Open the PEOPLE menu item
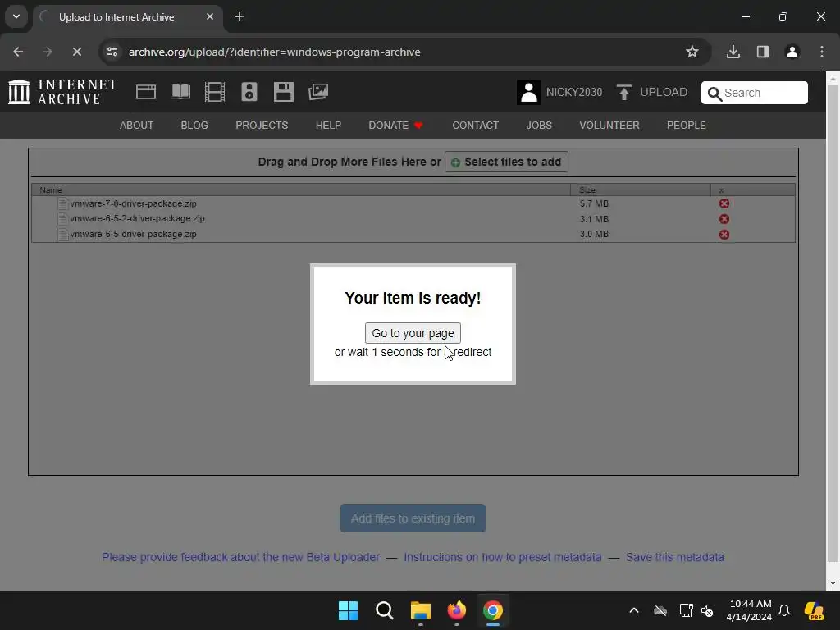Viewport: 840px width, 630px height. pyautogui.click(x=687, y=126)
